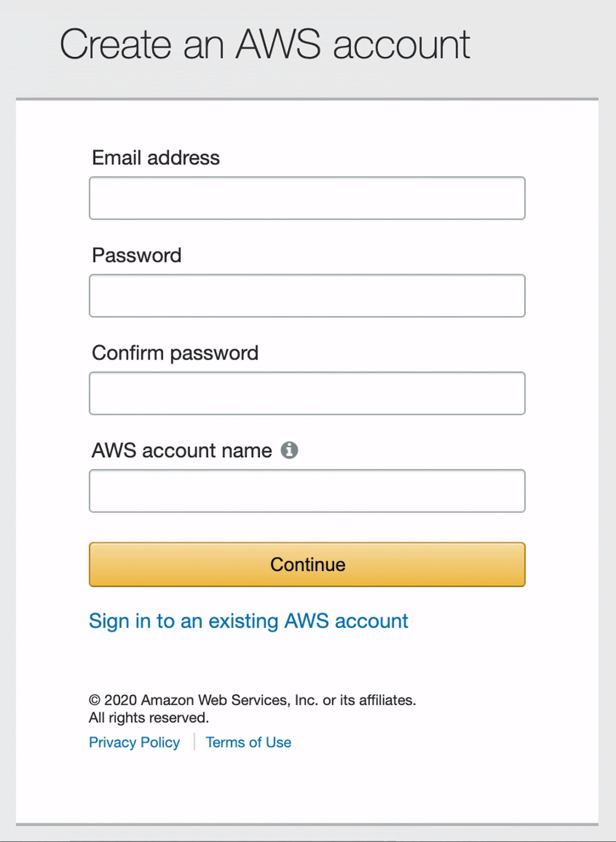This screenshot has height=842, width=616.
Task: Open Sign in to an existing AWS account
Action: (x=248, y=621)
